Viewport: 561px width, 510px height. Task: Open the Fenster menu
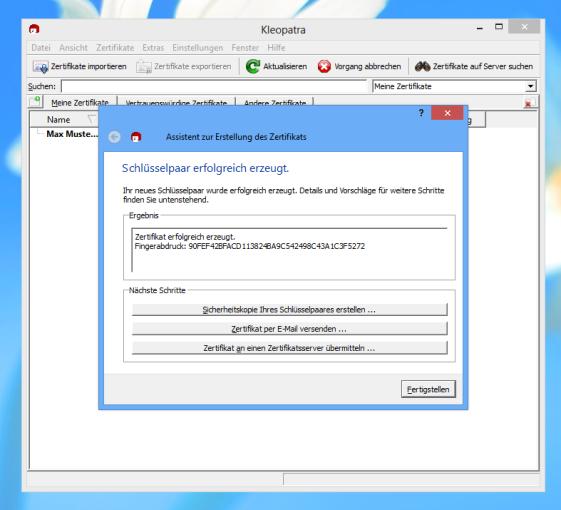pos(245,48)
